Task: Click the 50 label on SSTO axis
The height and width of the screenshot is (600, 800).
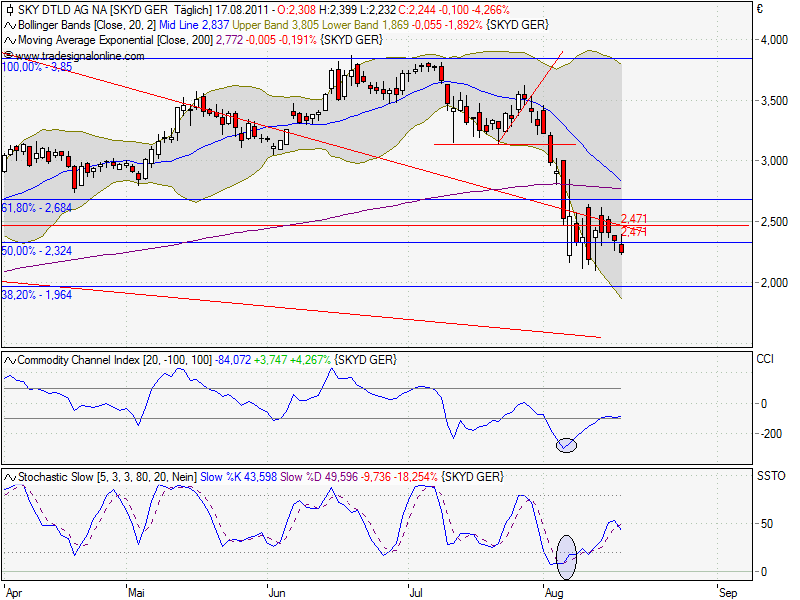Action: coord(767,524)
